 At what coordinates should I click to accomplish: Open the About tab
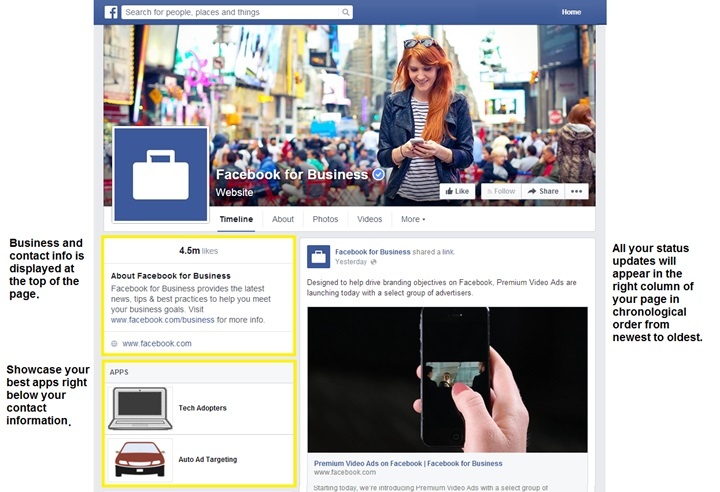(x=283, y=219)
